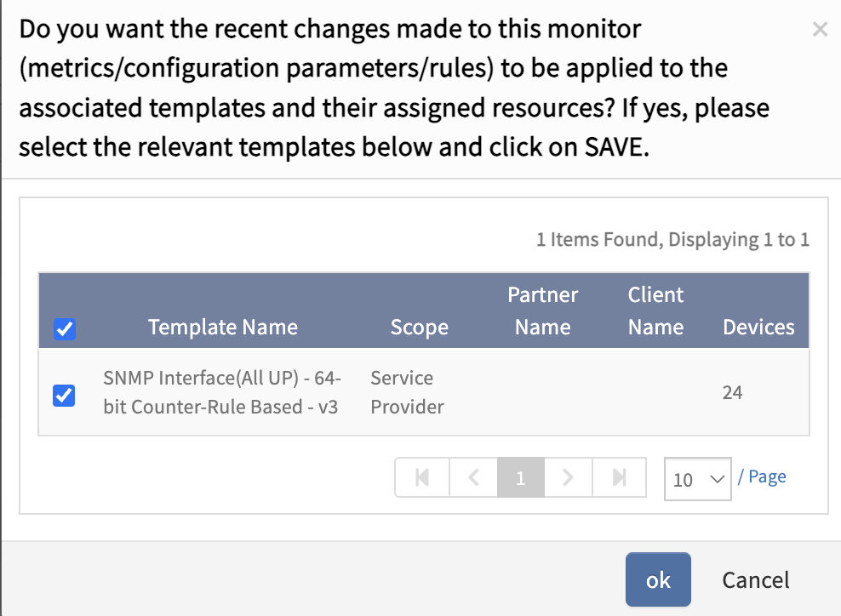Go to the first page of results
This screenshot has width=841, height=616.
(x=421, y=478)
